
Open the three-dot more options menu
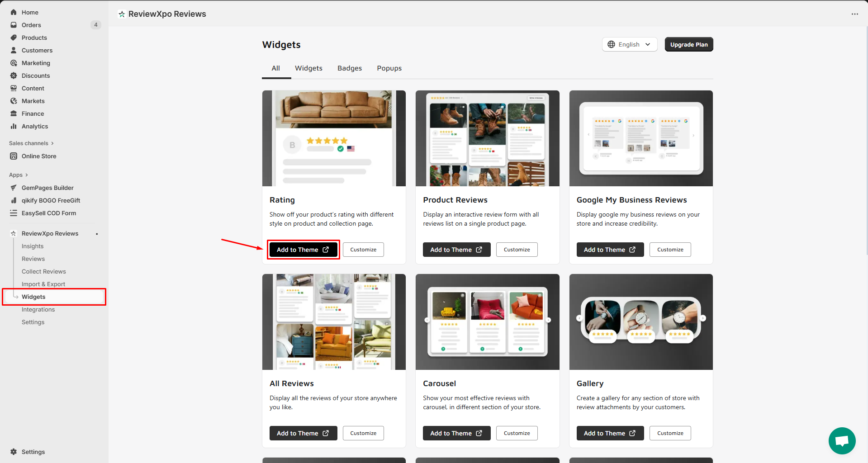[854, 14]
